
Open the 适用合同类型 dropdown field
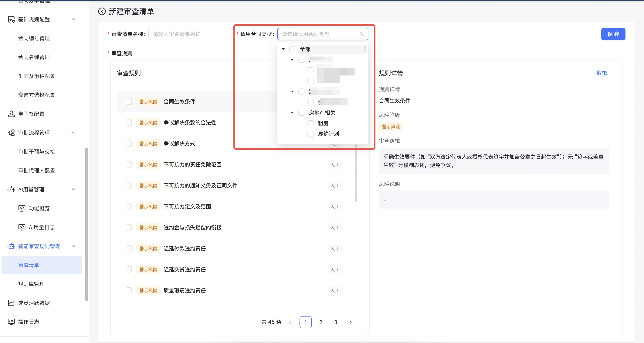pyautogui.click(x=323, y=34)
